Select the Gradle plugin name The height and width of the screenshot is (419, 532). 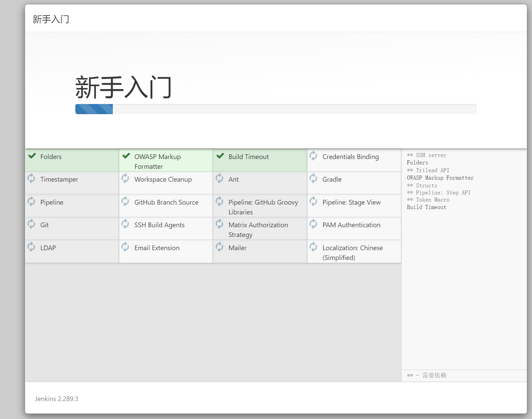pyautogui.click(x=332, y=179)
